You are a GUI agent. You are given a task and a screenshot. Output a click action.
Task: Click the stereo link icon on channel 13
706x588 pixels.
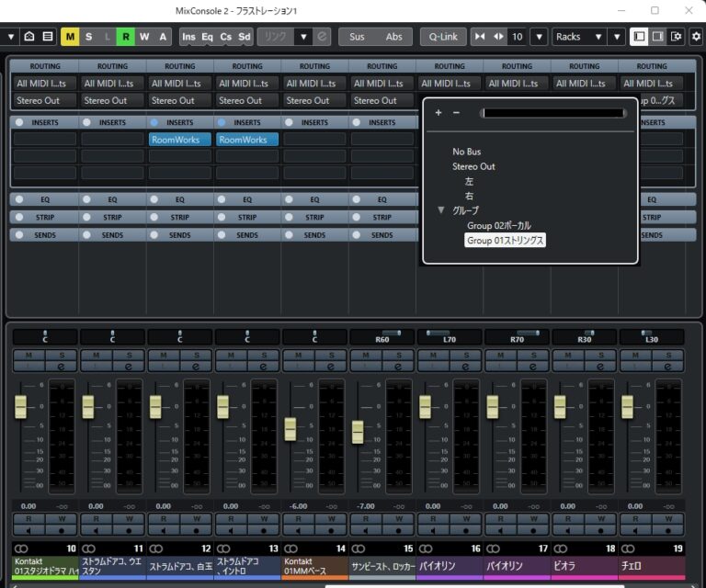pos(223,548)
